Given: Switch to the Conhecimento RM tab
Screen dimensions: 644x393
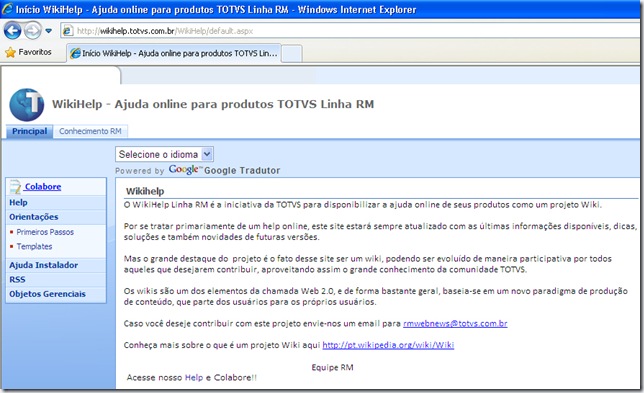Looking at the screenshot, I should tap(90, 131).
